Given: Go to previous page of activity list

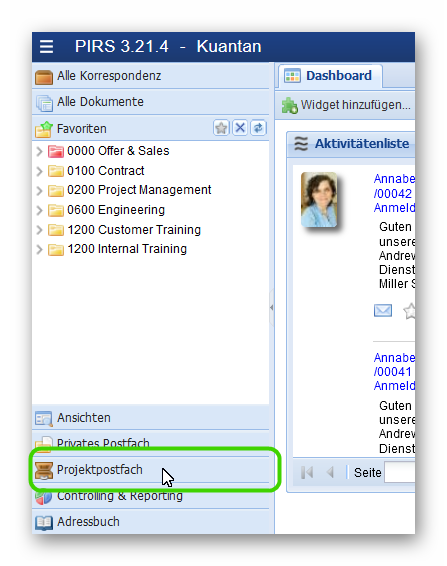Looking at the screenshot, I should (x=330, y=472).
